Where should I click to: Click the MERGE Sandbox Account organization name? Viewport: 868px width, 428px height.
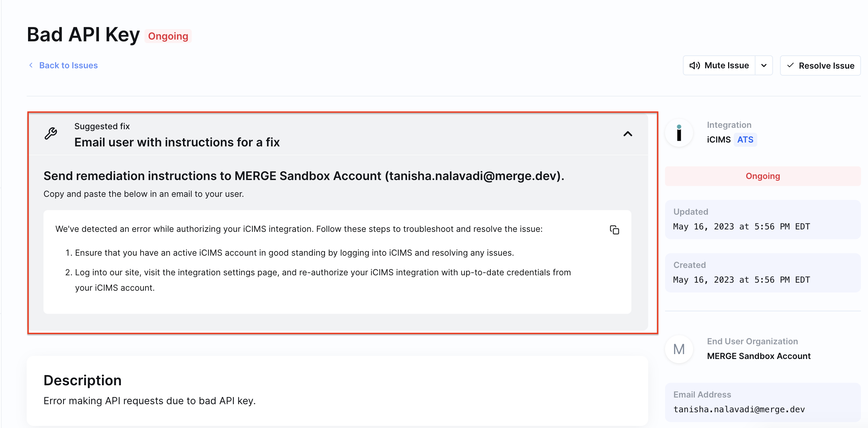tap(759, 356)
